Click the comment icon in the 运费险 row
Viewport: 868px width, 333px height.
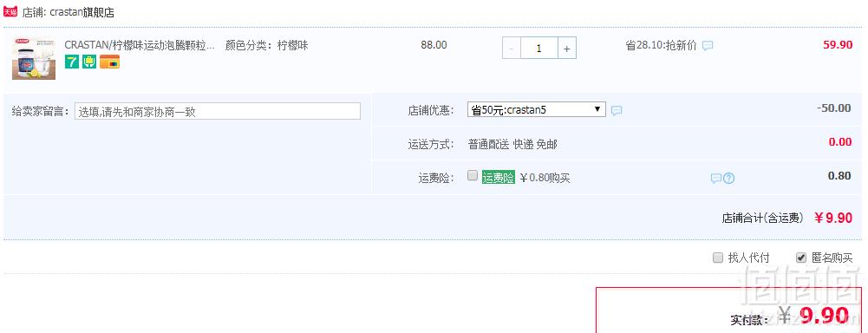point(715,178)
